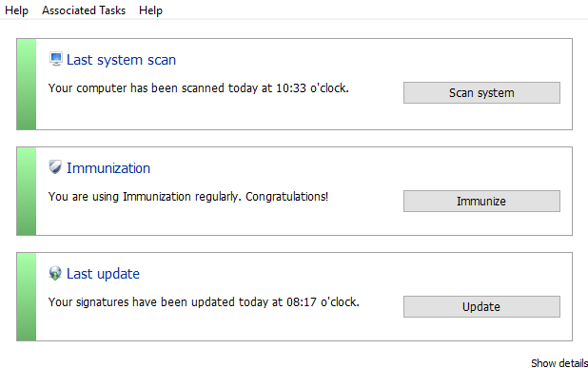Click the 10:33 scan time text
The height and width of the screenshot is (368, 588).
pos(291,88)
